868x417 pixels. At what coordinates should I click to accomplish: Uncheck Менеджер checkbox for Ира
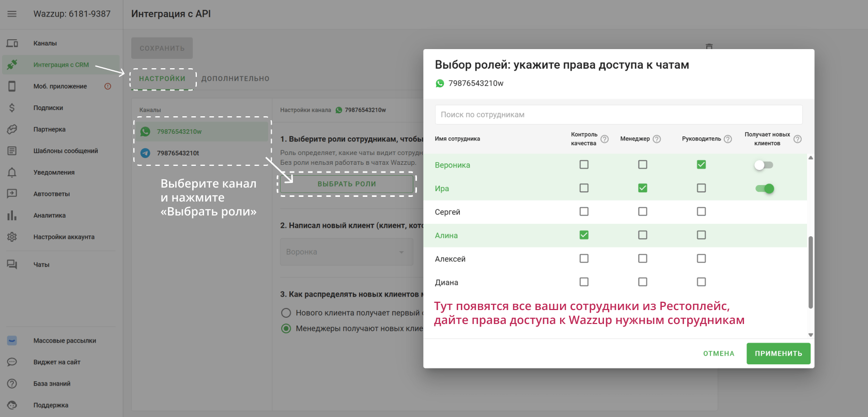643,188
